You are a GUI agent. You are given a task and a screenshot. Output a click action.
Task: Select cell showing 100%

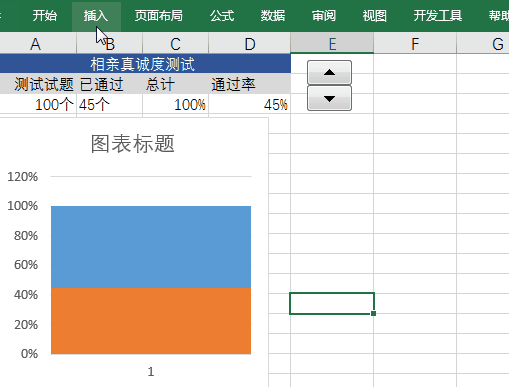(x=176, y=104)
